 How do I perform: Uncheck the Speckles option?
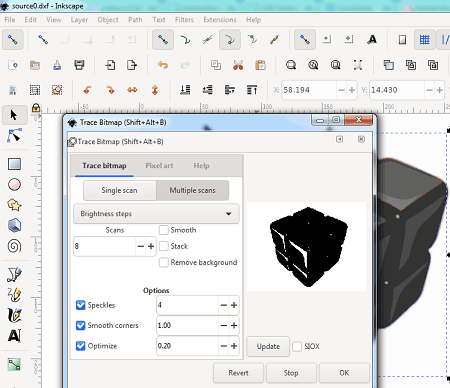pos(80,305)
